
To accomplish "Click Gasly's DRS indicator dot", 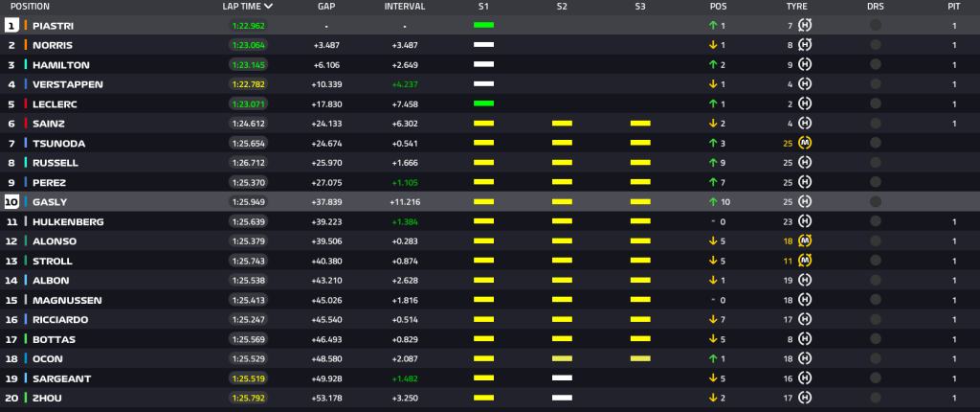I will (876, 201).
